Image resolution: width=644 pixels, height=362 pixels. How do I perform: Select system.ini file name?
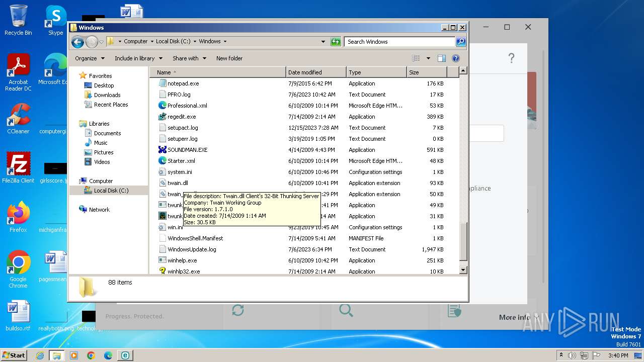tap(180, 172)
